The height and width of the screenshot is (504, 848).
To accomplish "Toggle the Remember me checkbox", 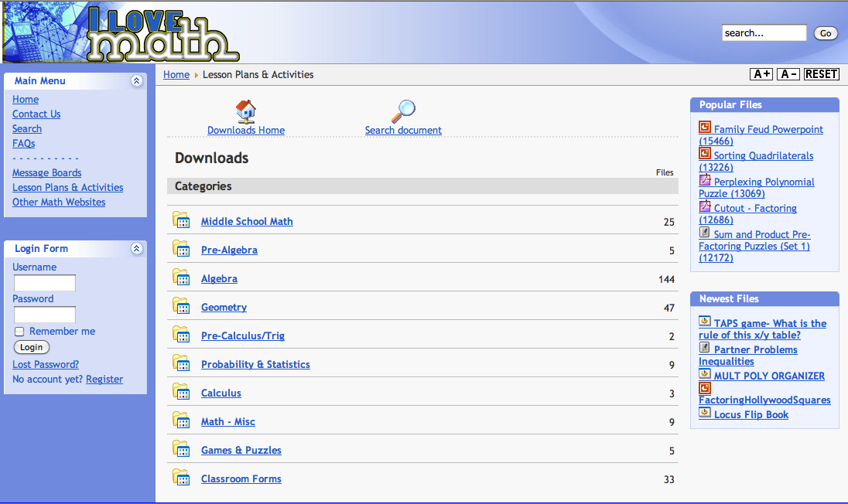I will click(x=20, y=332).
